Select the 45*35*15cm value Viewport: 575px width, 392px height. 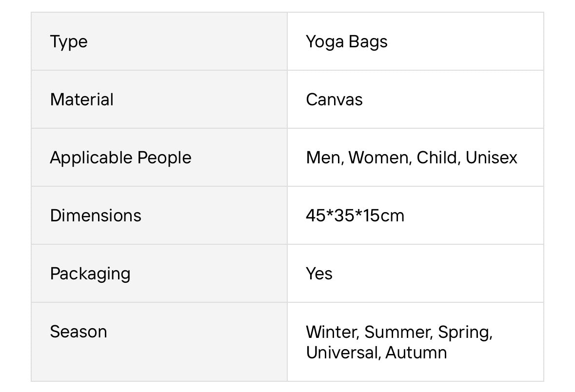point(355,215)
